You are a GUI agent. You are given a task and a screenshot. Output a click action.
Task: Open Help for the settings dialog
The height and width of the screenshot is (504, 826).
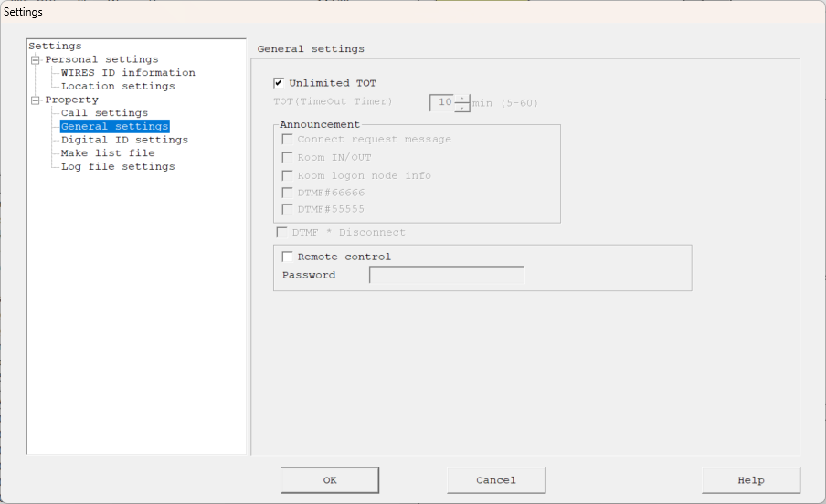(750, 480)
